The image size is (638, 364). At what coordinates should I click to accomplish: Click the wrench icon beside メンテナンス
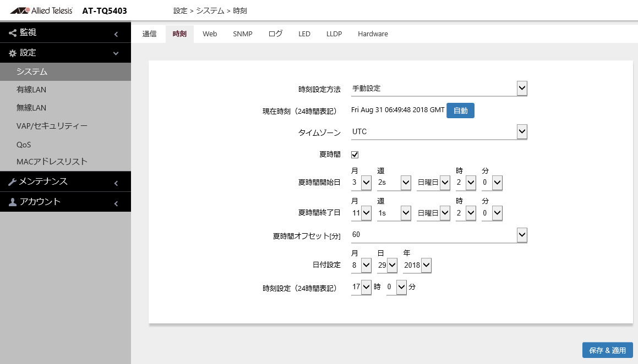(13, 182)
